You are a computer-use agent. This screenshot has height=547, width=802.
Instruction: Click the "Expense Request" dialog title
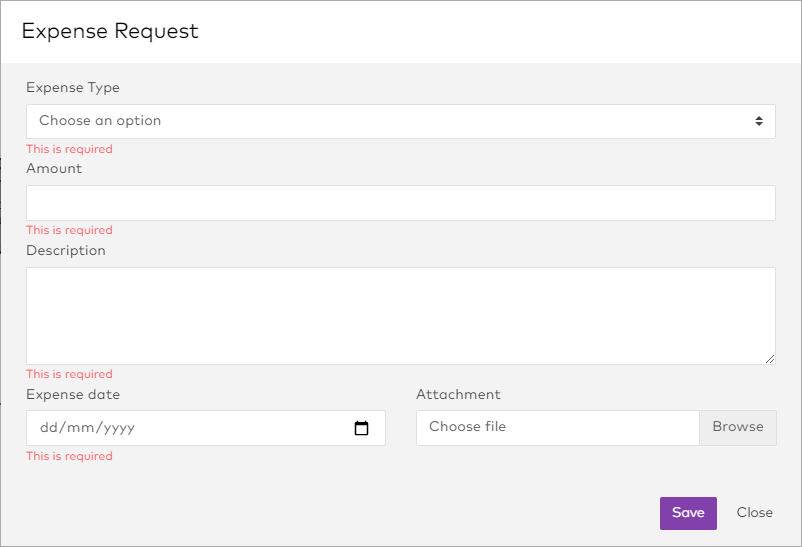point(110,31)
